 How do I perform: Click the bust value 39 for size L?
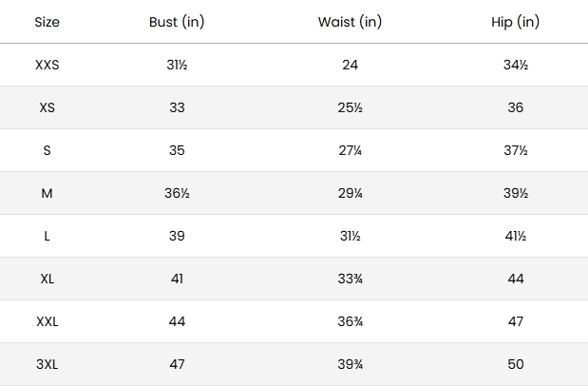177,236
